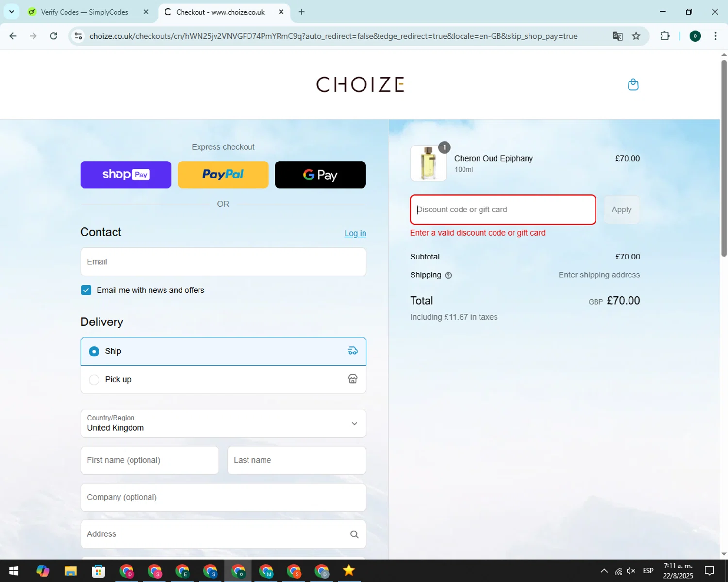Click the Cheron Oud Epiphany product name

click(x=494, y=159)
